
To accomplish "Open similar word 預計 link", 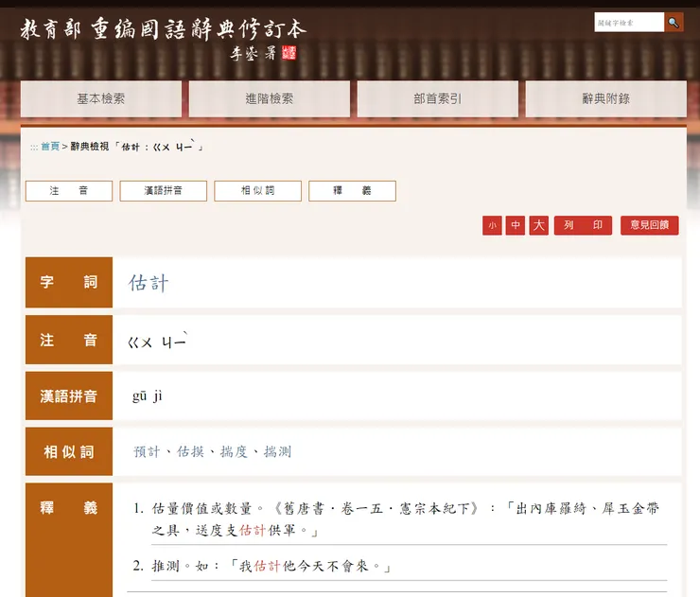I will (x=147, y=452).
